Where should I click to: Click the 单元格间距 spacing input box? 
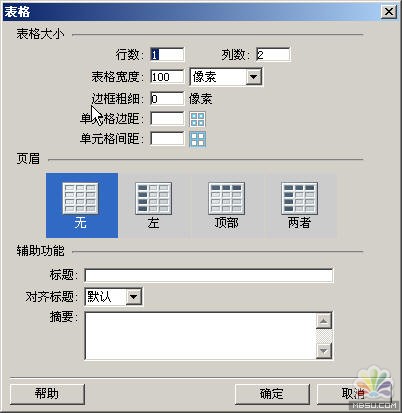[167, 139]
